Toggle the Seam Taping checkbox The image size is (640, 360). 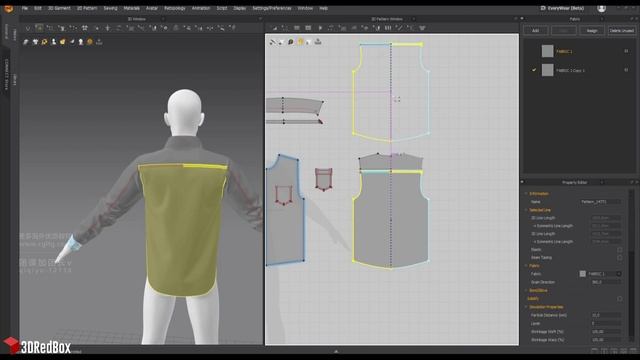tap(620, 258)
